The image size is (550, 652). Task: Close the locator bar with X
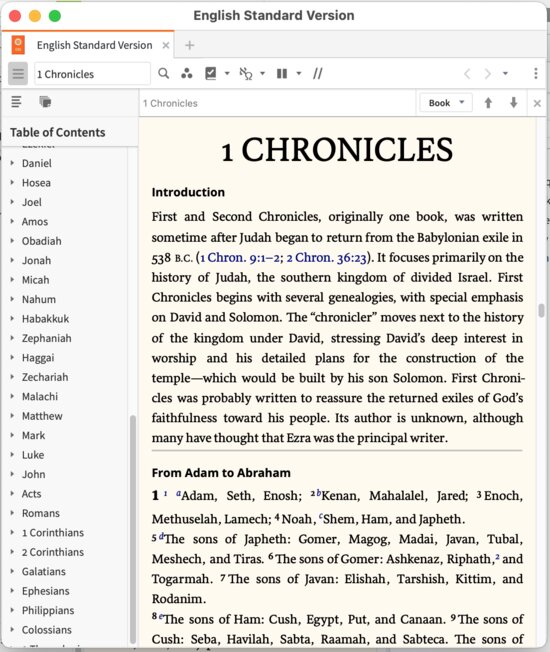(x=537, y=103)
